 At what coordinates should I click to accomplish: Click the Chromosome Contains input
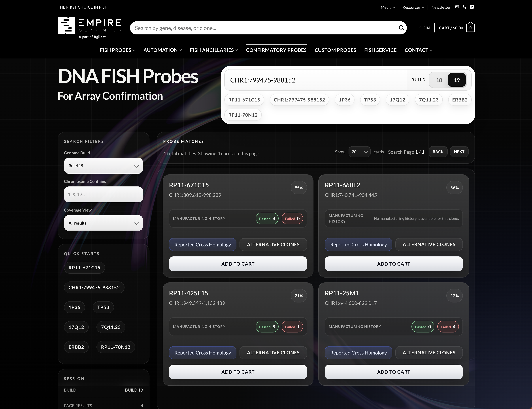coord(103,194)
